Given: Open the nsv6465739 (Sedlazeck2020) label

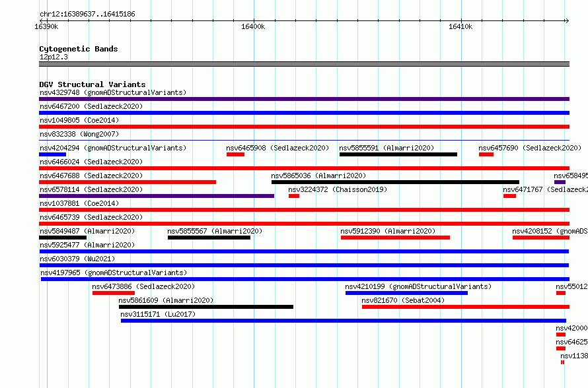Looking at the screenshot, I should tap(91, 217).
